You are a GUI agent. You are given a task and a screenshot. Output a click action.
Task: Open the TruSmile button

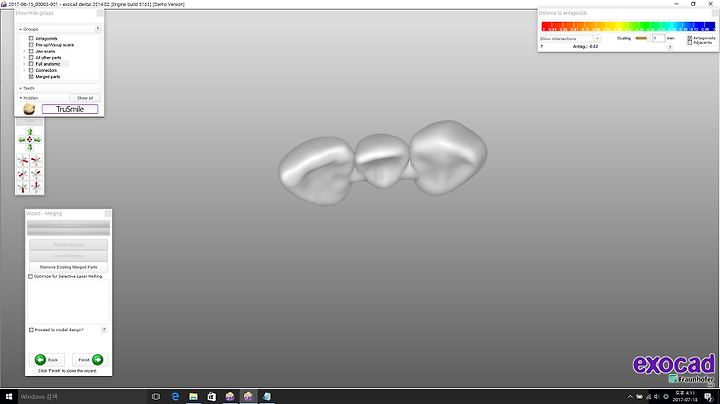(x=70, y=109)
